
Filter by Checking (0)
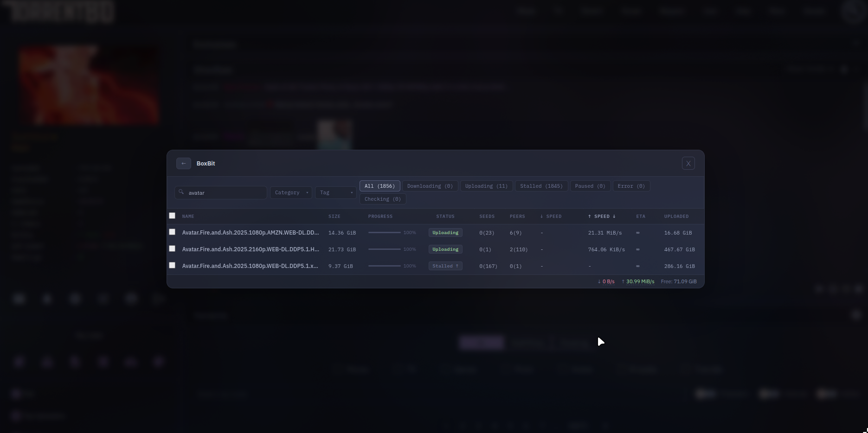click(382, 199)
